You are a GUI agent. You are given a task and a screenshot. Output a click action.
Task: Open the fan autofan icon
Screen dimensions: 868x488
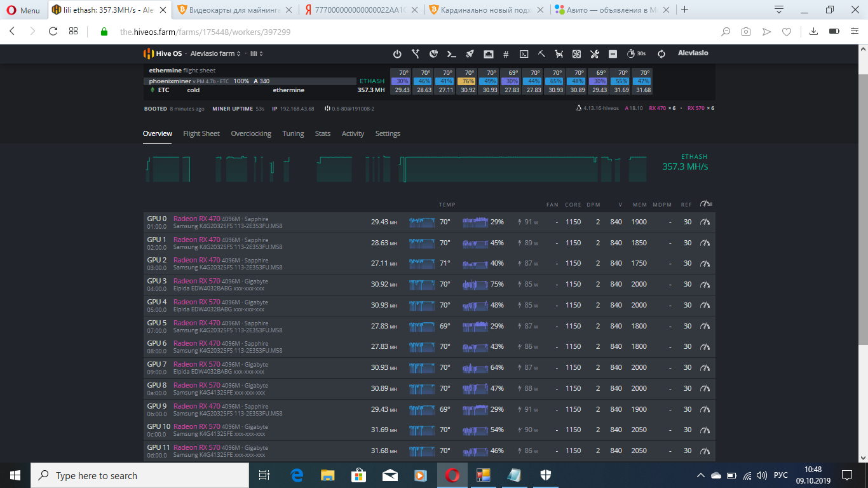(x=577, y=54)
